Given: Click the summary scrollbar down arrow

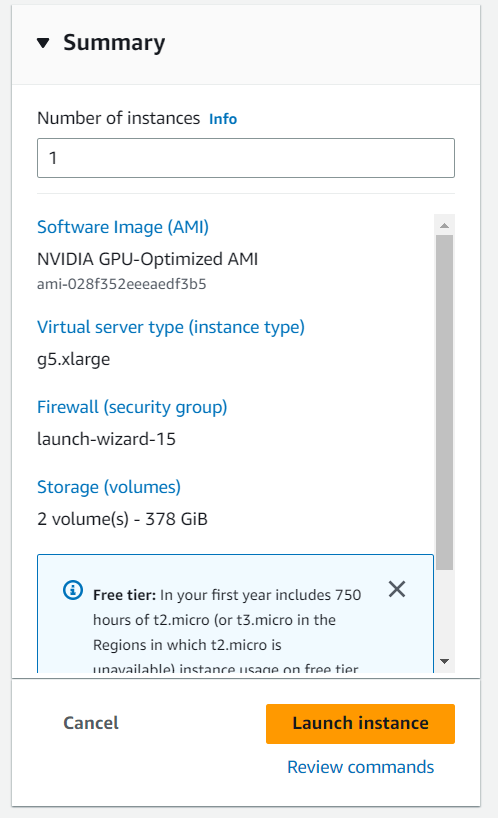Looking at the screenshot, I should pos(444,661).
